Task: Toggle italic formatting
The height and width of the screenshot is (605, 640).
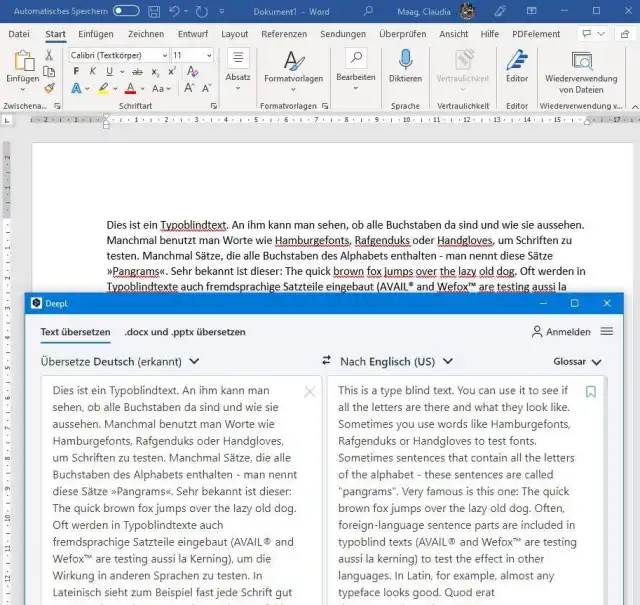Action: tap(93, 72)
